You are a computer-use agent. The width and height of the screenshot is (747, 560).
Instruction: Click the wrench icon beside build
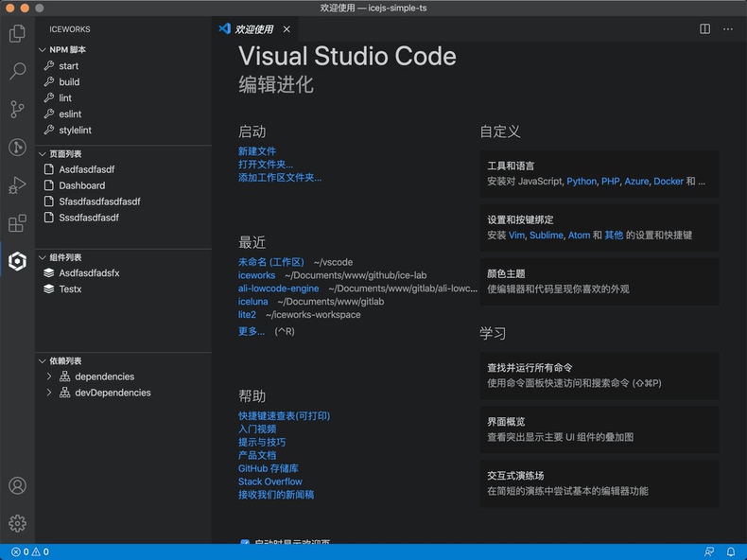click(x=49, y=82)
